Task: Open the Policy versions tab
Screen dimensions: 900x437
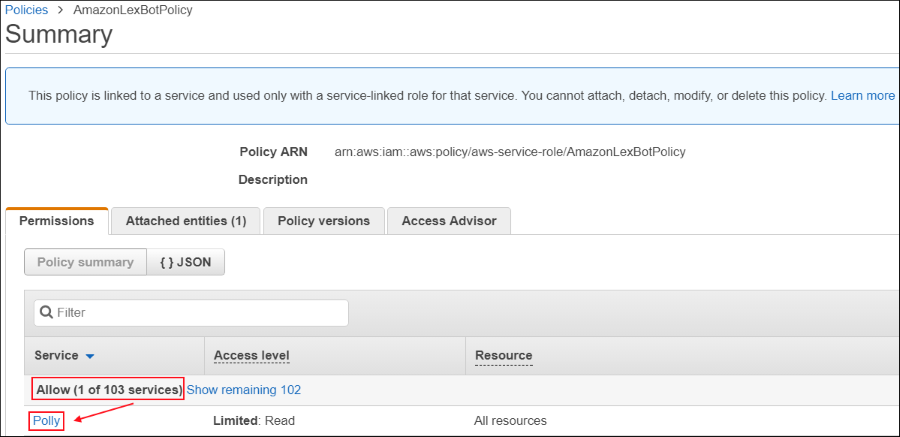Action: [x=324, y=221]
